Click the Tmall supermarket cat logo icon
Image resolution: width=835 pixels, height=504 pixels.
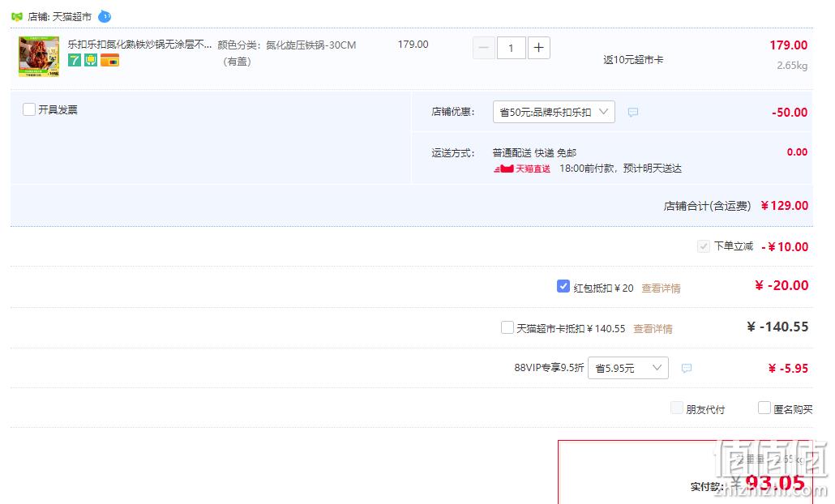click(17, 16)
